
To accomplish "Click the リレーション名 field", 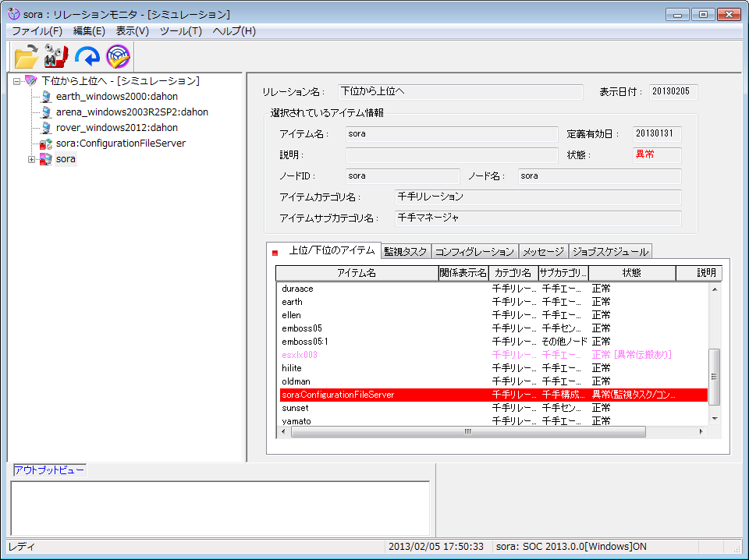I will coord(460,92).
